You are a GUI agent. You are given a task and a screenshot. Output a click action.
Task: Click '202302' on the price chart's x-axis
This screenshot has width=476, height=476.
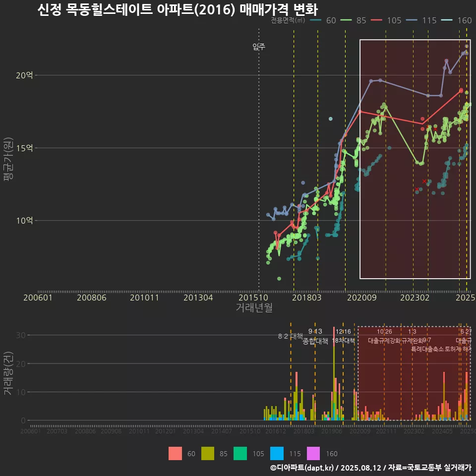click(415, 297)
